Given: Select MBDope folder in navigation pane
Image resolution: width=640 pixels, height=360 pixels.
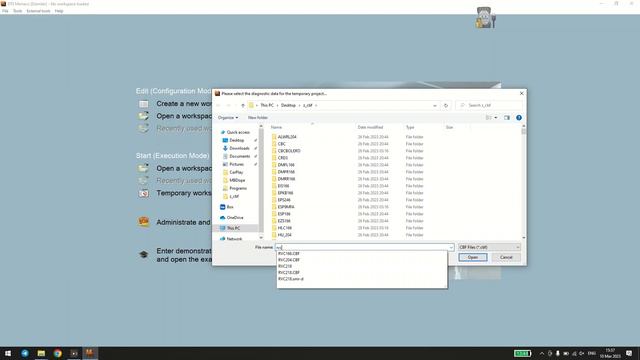Looking at the screenshot, I should click(x=237, y=180).
